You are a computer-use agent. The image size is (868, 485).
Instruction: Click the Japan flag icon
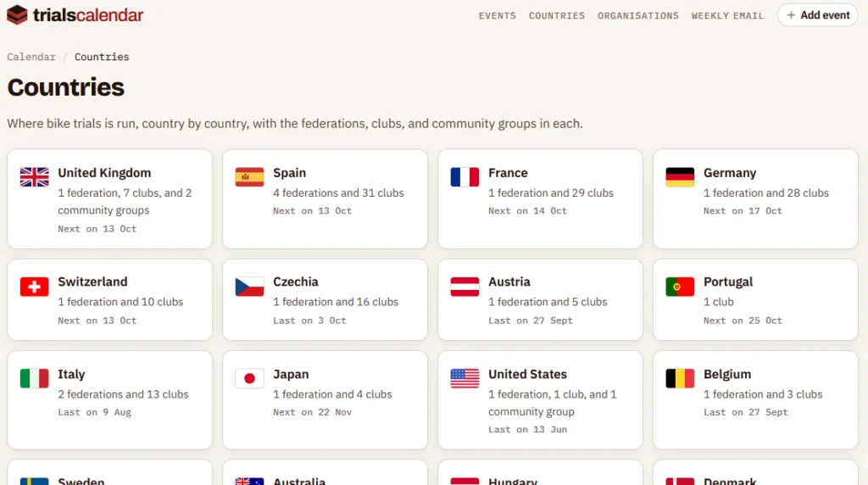click(250, 379)
